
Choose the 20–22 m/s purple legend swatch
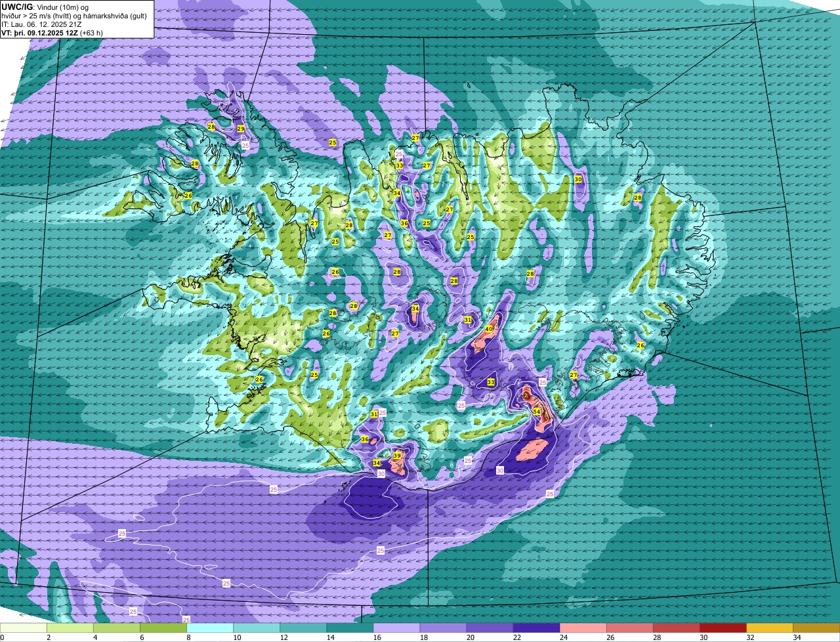click(x=491, y=628)
